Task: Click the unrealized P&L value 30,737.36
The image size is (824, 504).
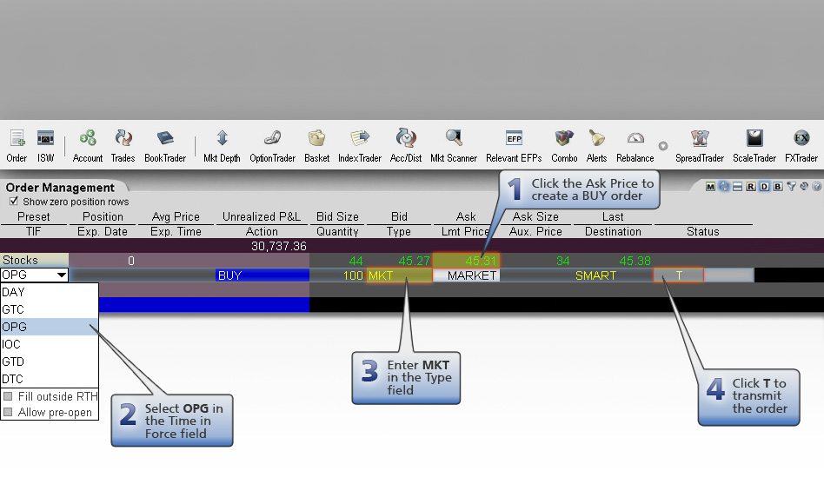Action: coord(278,246)
